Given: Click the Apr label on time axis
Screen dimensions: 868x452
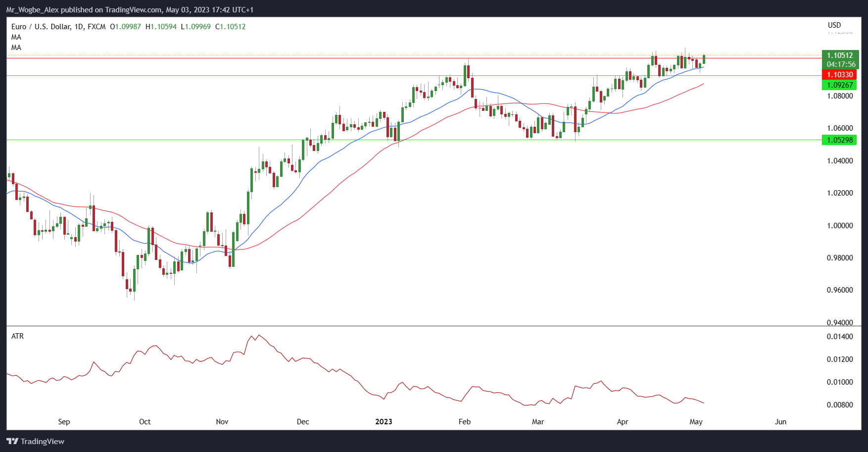Looking at the screenshot, I should coord(623,422).
